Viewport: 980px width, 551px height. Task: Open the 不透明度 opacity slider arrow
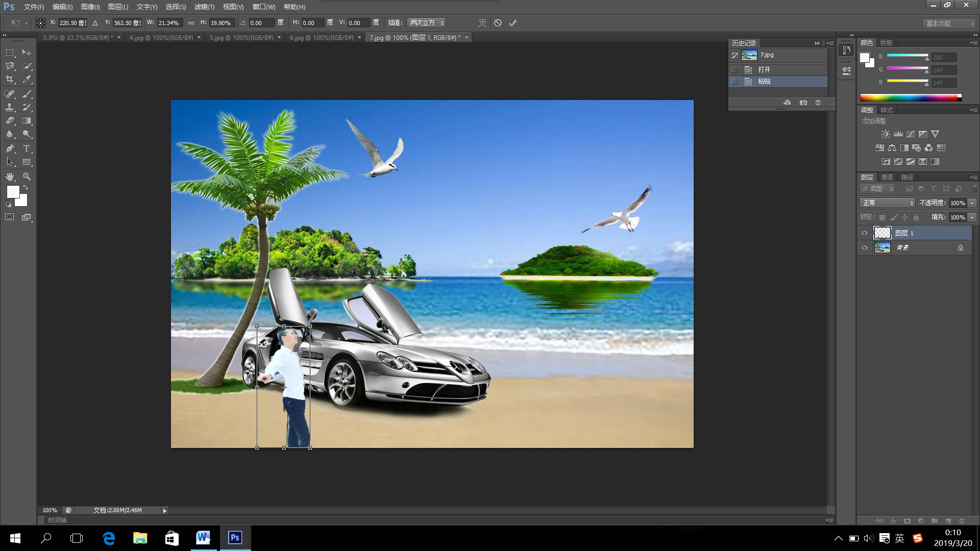point(972,203)
